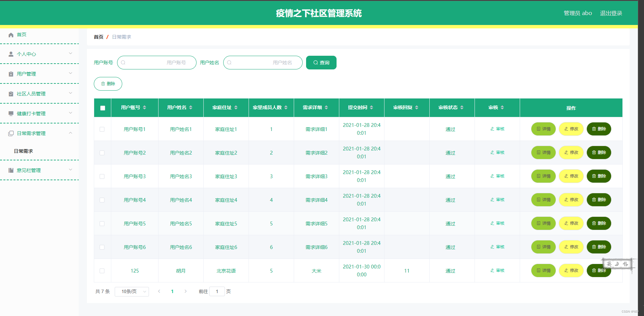Select the 日常需求 submenu item

coord(23,151)
